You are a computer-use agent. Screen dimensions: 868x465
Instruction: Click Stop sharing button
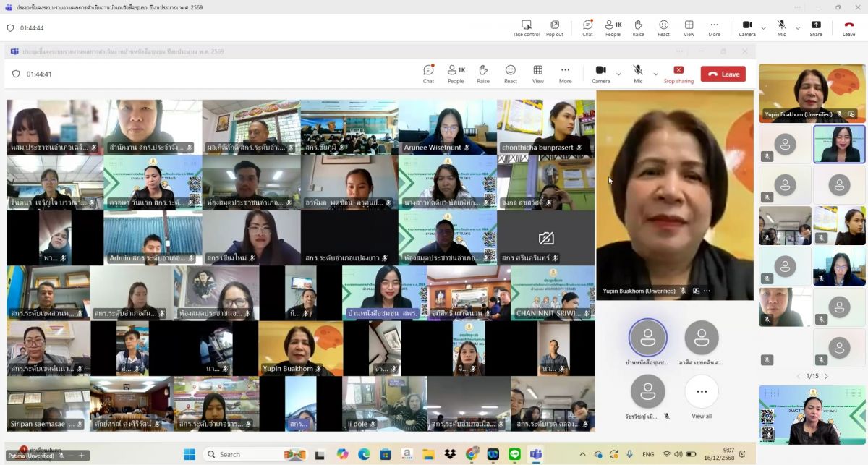pyautogui.click(x=678, y=73)
